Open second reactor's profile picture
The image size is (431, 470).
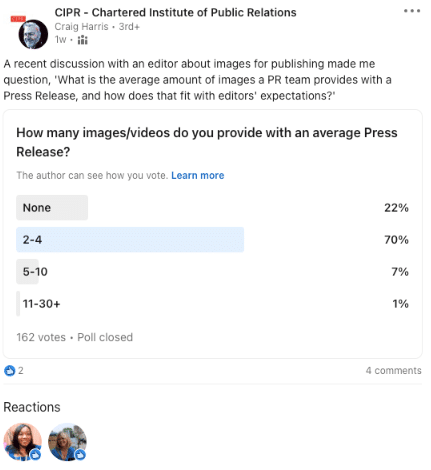point(67,442)
